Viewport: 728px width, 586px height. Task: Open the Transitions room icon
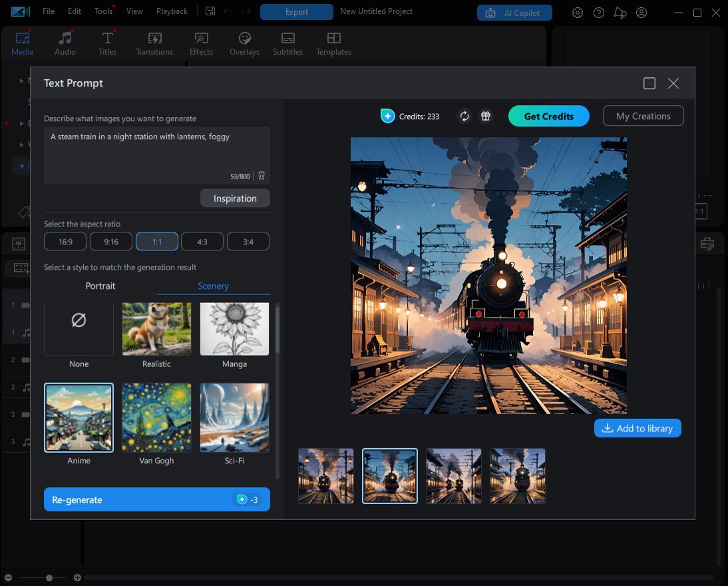point(154,43)
